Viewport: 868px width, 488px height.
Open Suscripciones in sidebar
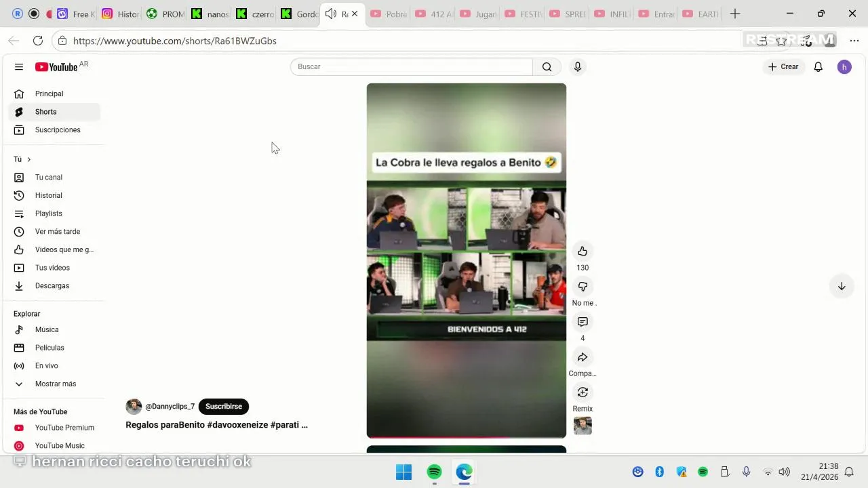tap(54, 129)
